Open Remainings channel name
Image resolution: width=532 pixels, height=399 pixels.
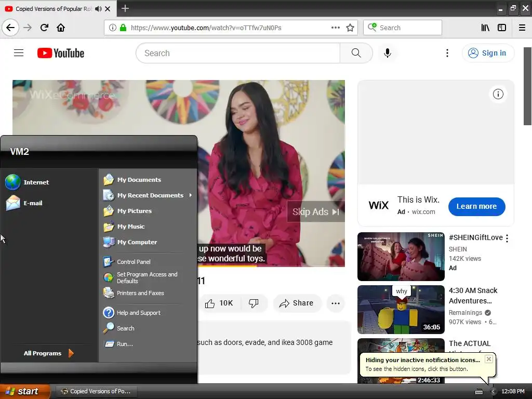pyautogui.click(x=465, y=312)
